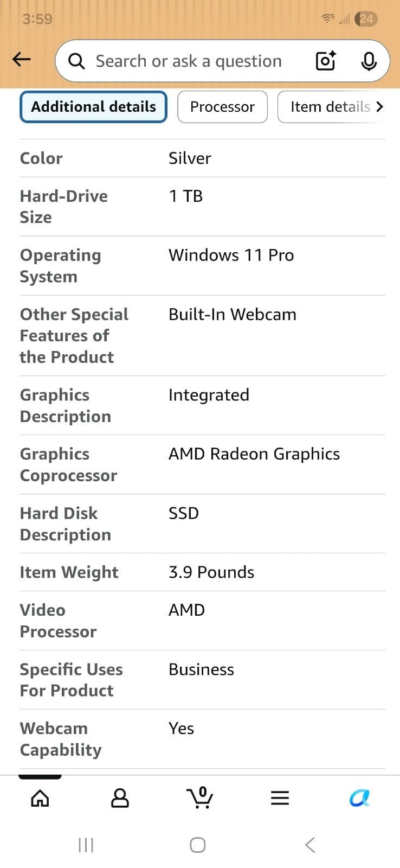Go to Home via bottom house icon

40,798
